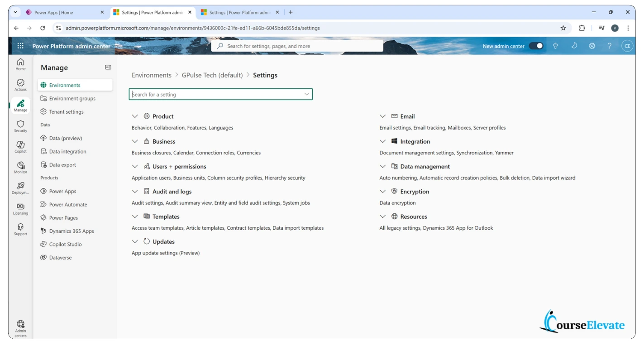This screenshot has width=644, height=346.
Task: Open the help question mark icon
Action: (609, 46)
